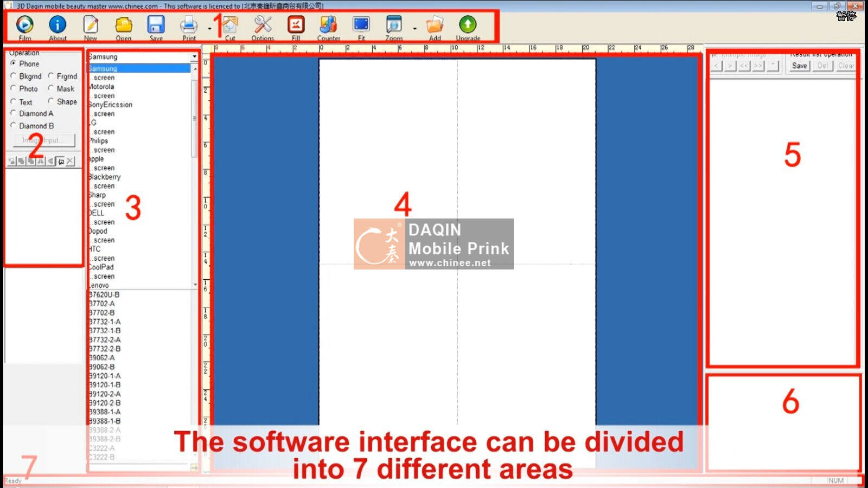
Task: Select the B9388-1-A model entry
Action: point(104,412)
